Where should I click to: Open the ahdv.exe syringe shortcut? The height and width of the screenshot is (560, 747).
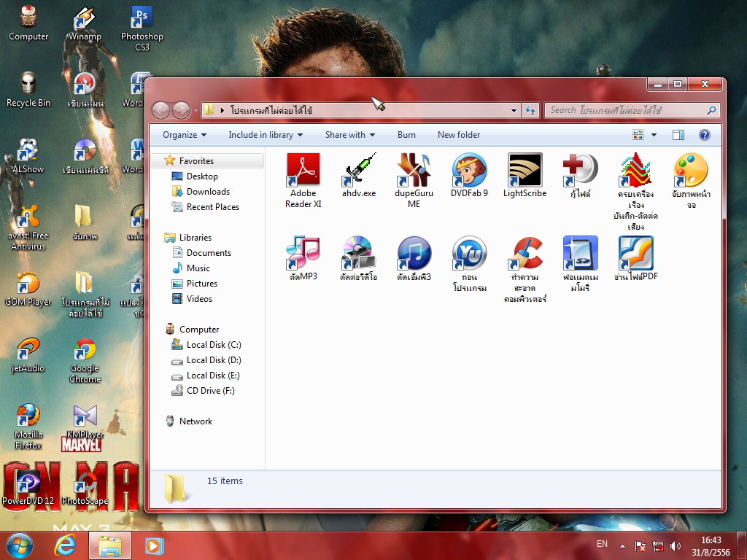[x=359, y=175]
